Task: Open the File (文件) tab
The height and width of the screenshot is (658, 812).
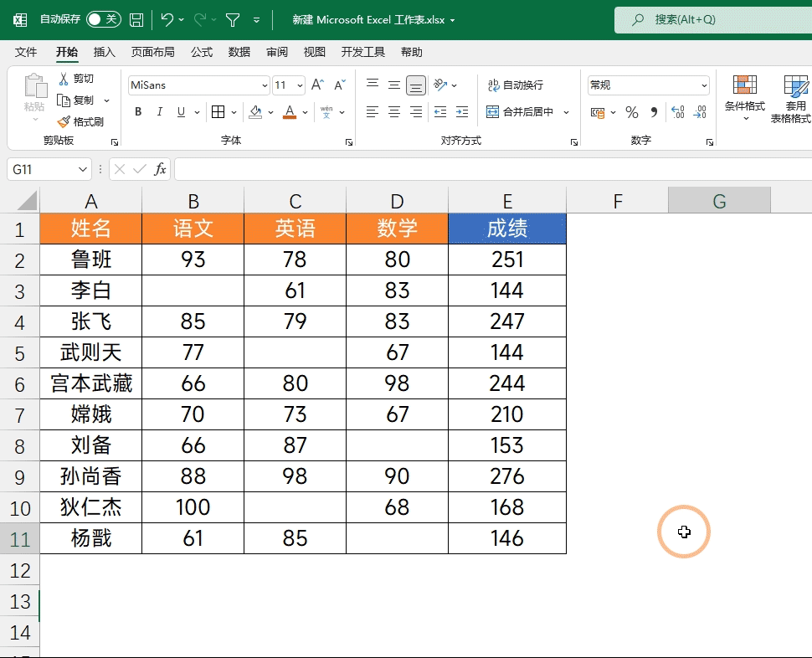Action: (x=26, y=52)
